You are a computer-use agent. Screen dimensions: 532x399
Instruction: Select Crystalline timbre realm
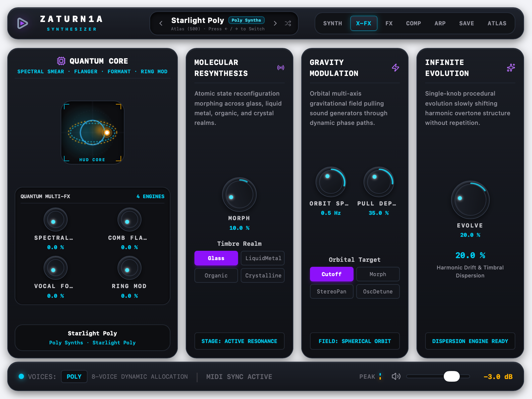263,275
